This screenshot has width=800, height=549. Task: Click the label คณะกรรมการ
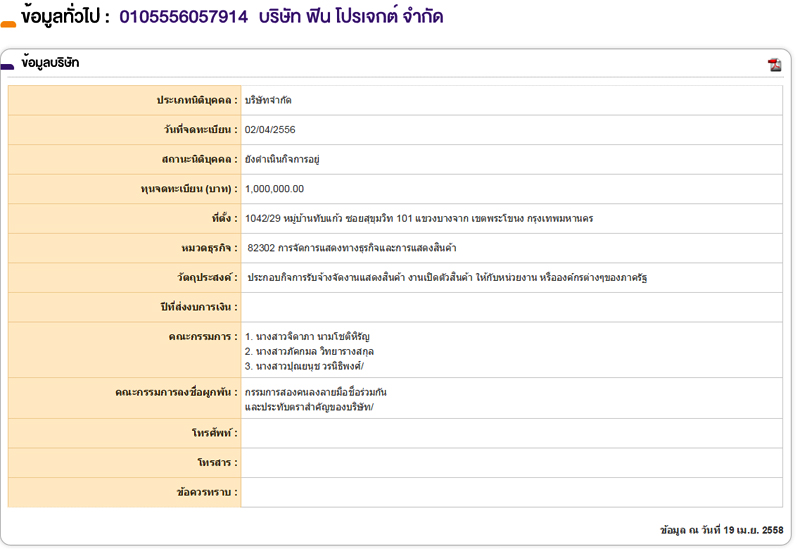(x=203, y=337)
